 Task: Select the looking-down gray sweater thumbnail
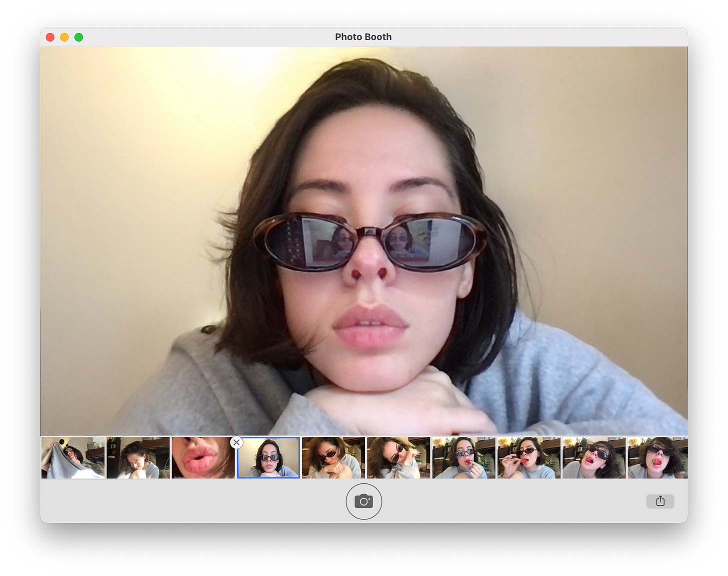(138, 457)
